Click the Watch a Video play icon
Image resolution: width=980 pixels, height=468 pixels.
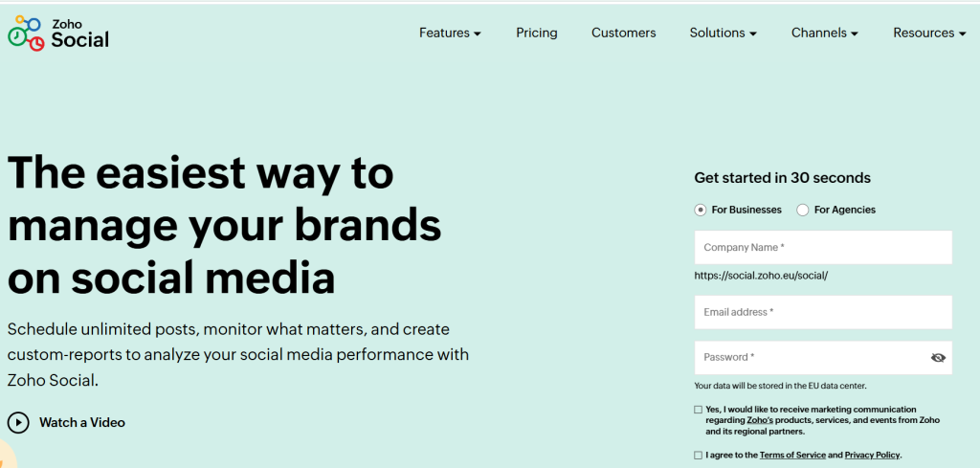click(18, 422)
